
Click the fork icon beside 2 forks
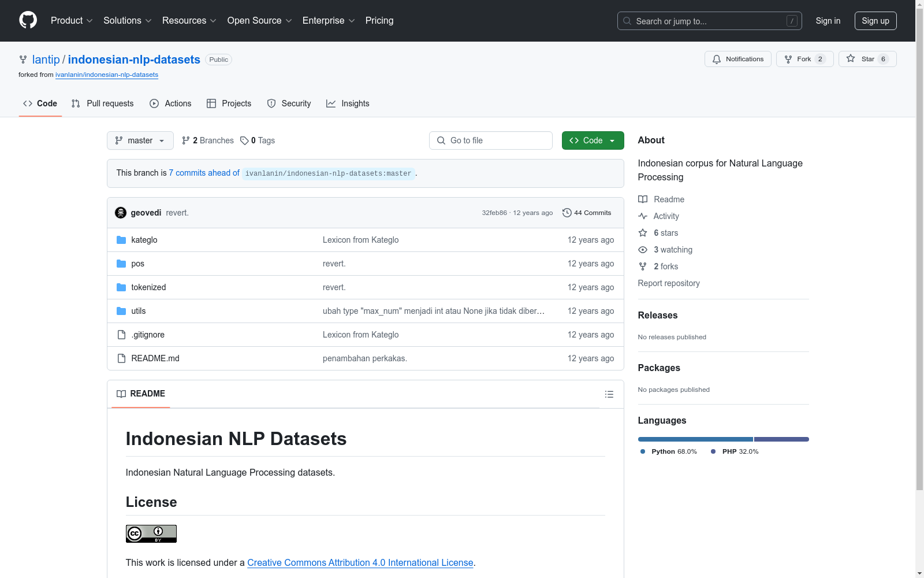pyautogui.click(x=643, y=266)
